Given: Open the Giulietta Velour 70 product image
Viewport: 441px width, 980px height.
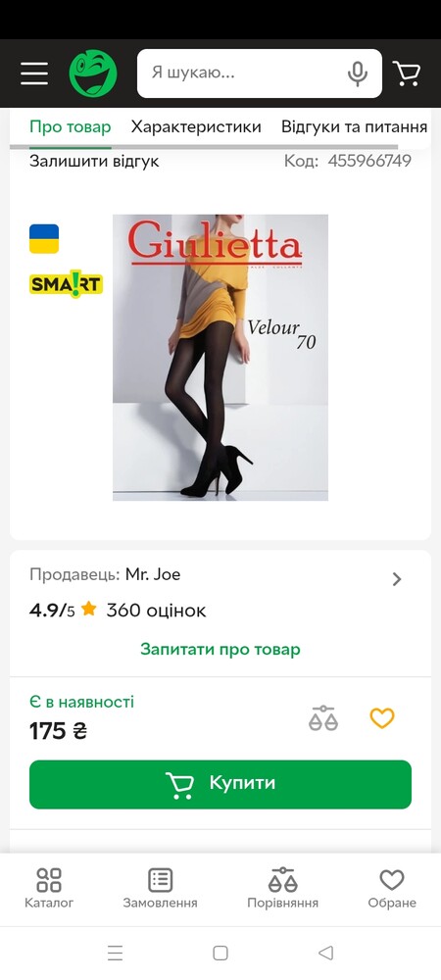Looking at the screenshot, I should click(x=220, y=358).
